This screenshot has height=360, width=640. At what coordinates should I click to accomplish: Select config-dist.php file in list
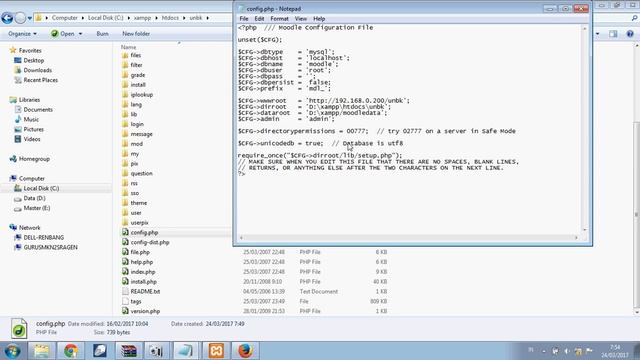click(150, 242)
